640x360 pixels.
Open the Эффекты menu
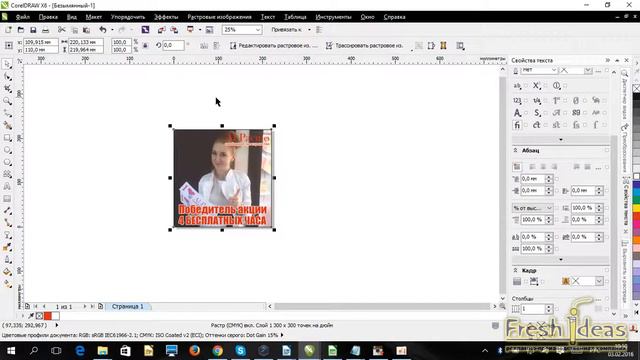(166, 17)
